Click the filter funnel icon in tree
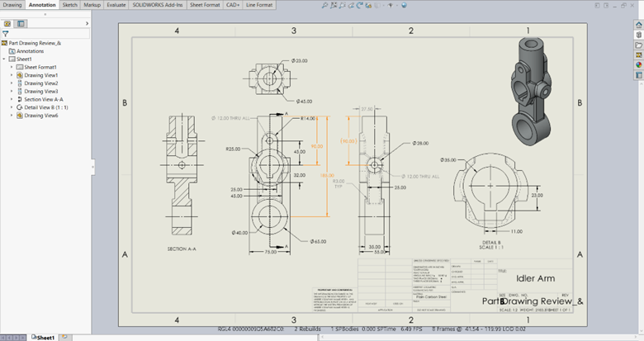The height and width of the screenshot is (341, 644). 5,34
